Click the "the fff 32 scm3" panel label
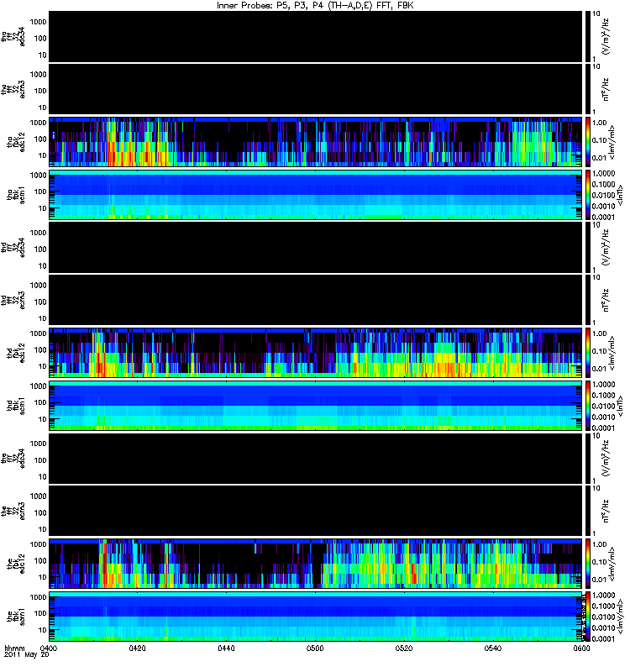630x672 pixels. [x=13, y=512]
